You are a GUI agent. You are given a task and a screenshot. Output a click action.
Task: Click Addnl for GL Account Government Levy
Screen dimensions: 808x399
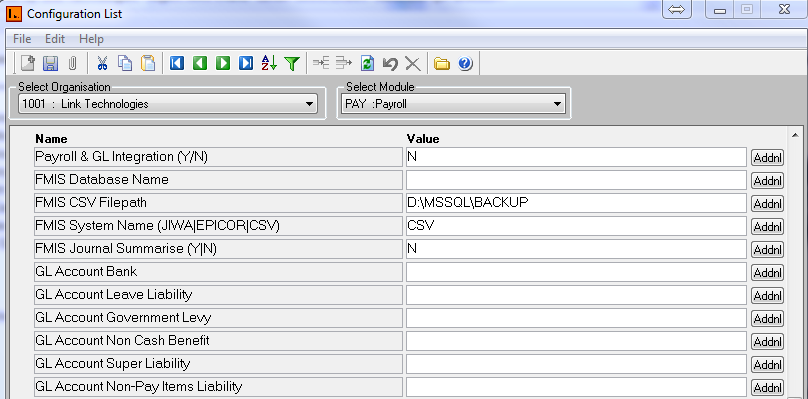tap(767, 318)
